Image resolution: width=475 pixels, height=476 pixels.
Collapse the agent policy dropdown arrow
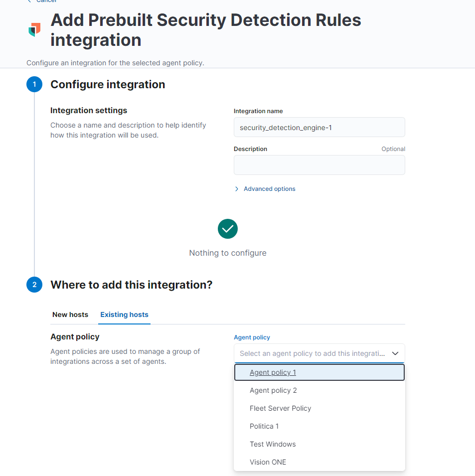click(395, 353)
